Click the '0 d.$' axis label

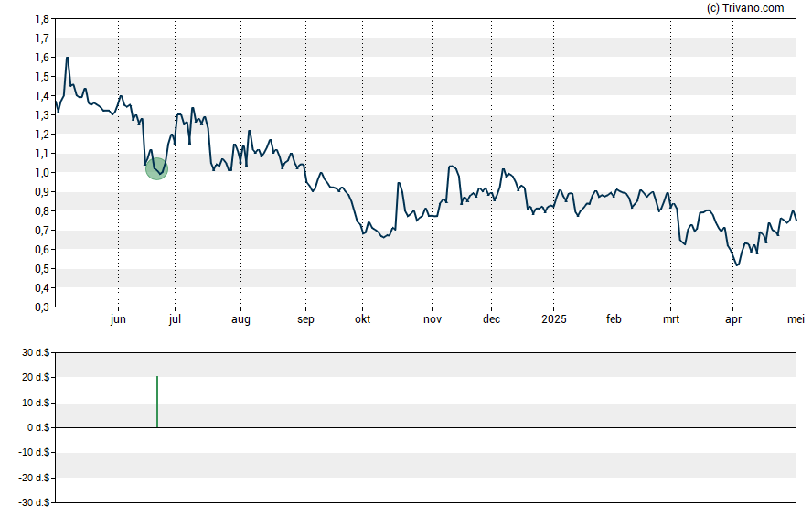click(38, 427)
